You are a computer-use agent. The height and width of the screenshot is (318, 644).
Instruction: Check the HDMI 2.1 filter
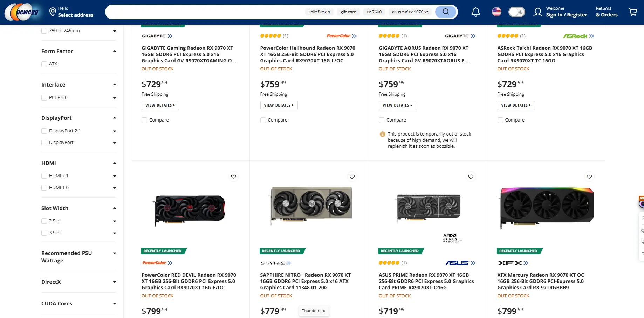click(x=44, y=176)
